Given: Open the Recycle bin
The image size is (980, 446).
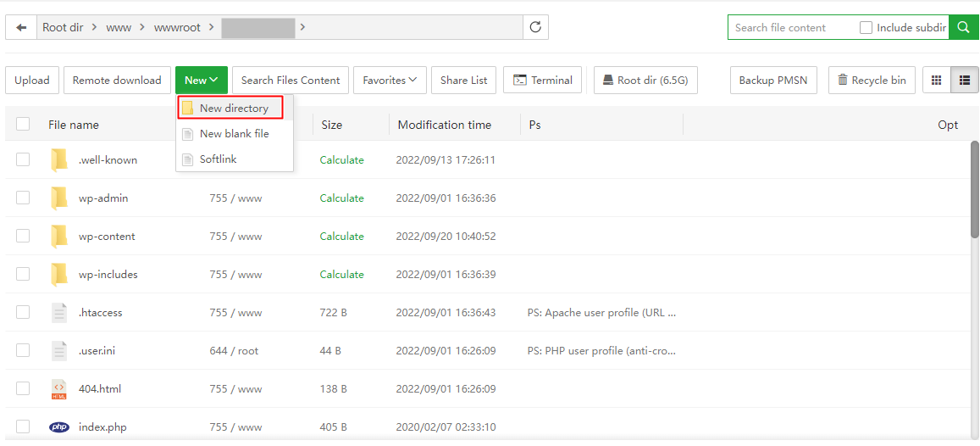Looking at the screenshot, I should 872,80.
